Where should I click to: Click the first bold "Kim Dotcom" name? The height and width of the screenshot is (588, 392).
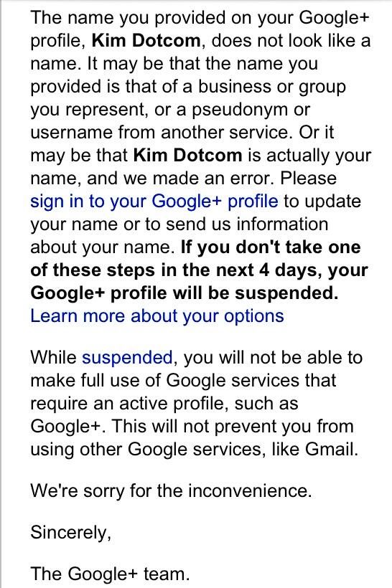pyautogui.click(x=146, y=40)
